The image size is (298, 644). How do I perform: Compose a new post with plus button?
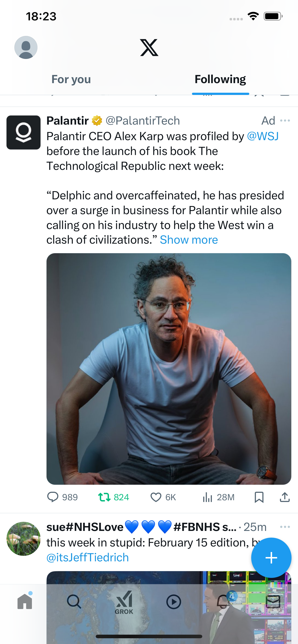271,558
